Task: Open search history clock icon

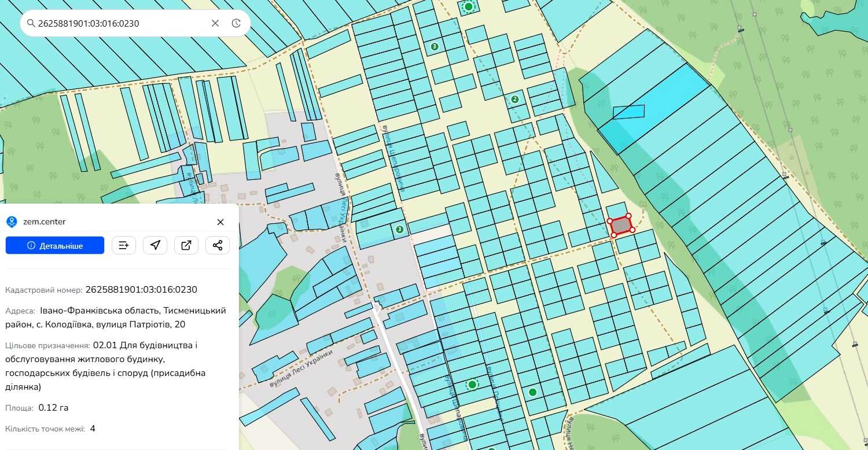Action: (x=236, y=23)
